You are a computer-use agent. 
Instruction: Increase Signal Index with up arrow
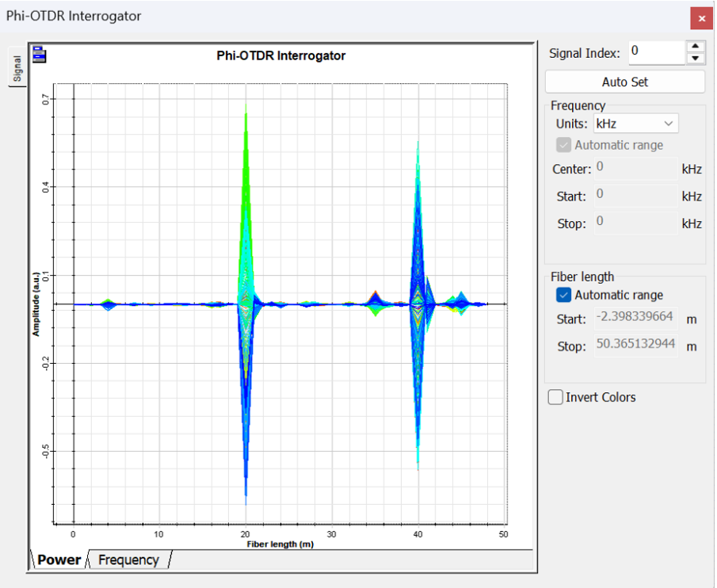tap(695, 47)
